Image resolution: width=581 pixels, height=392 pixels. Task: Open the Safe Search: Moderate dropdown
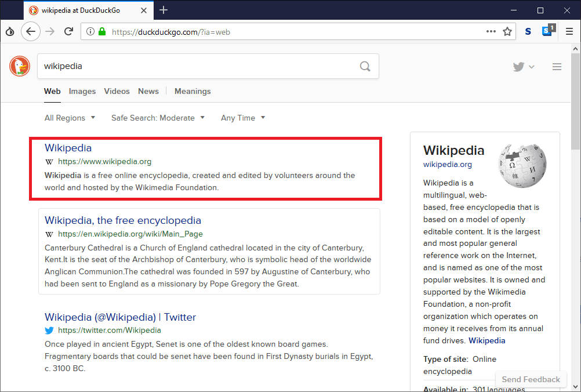pos(158,118)
